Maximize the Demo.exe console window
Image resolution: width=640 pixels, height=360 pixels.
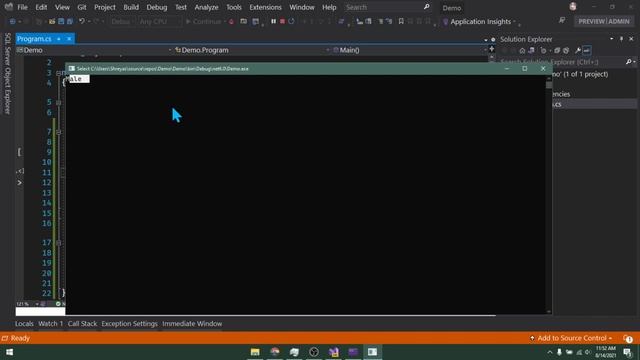click(524, 69)
